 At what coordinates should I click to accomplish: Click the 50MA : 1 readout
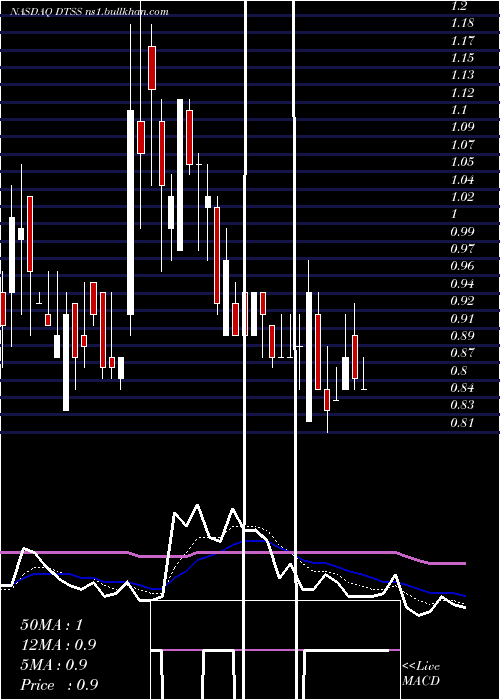52,625
